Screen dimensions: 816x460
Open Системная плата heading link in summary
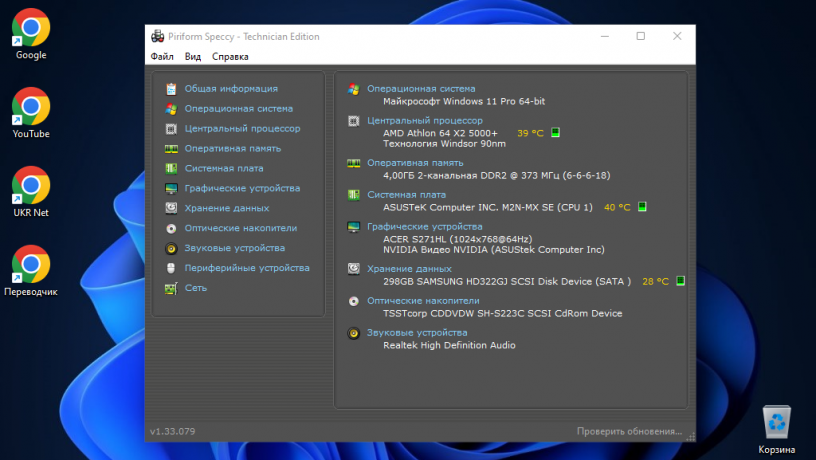(x=406, y=195)
